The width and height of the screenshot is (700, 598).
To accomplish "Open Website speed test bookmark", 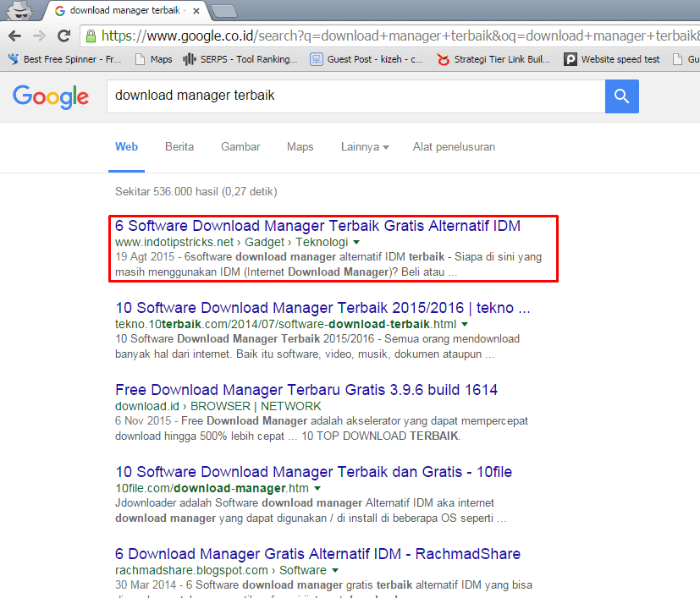I will coord(612,59).
